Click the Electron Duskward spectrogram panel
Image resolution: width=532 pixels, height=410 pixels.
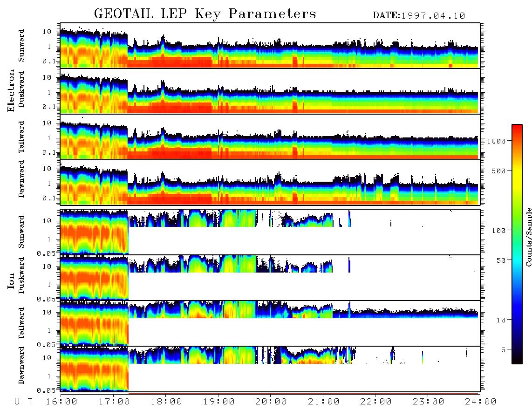[x=270, y=91]
